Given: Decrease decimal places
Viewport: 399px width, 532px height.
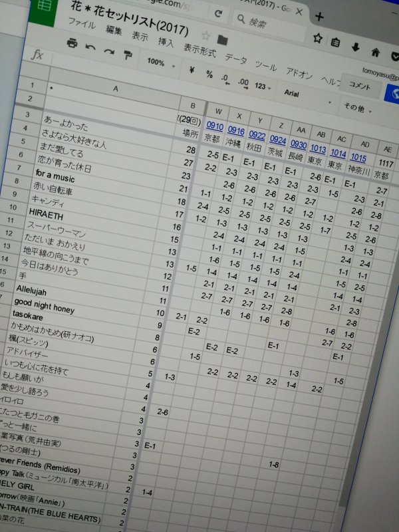Looking at the screenshot, I should point(225,79).
